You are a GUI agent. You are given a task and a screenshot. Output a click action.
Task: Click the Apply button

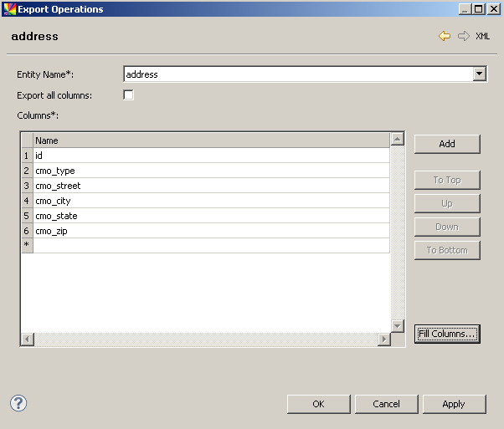click(454, 404)
